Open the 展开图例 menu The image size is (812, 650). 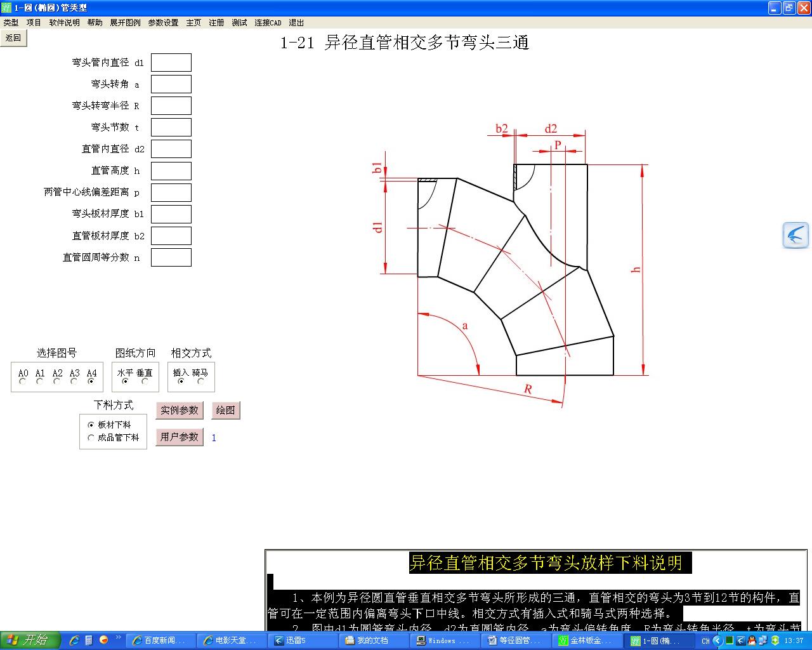[x=125, y=22]
